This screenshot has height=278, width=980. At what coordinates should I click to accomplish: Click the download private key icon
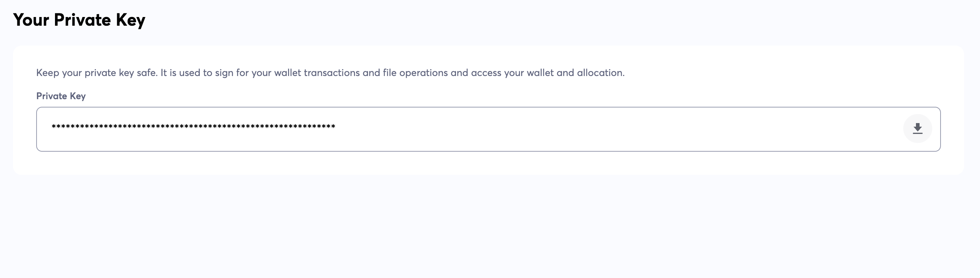917,129
